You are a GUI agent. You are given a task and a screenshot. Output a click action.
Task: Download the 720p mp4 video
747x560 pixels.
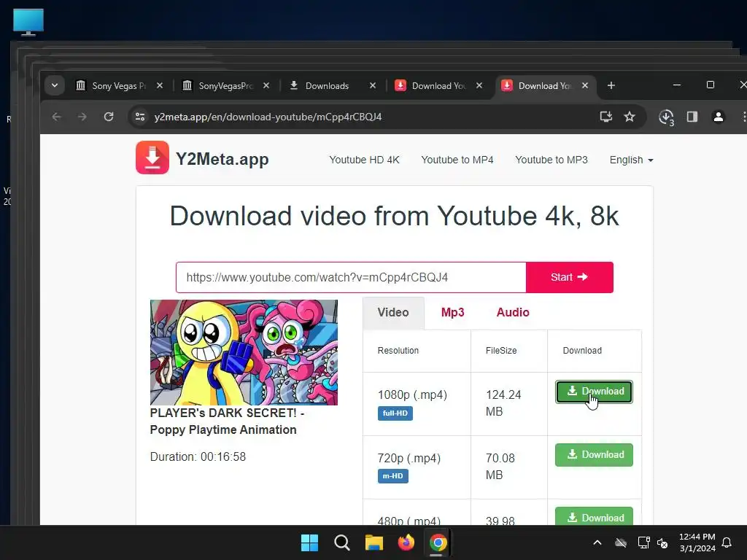click(594, 455)
